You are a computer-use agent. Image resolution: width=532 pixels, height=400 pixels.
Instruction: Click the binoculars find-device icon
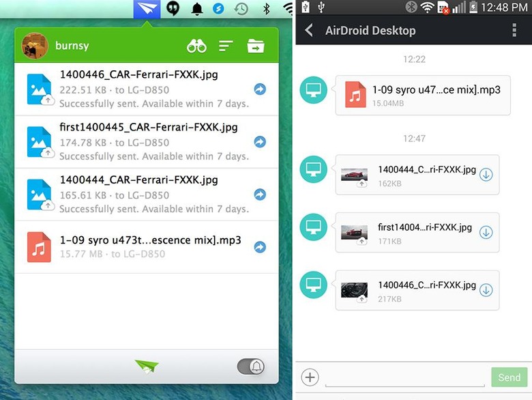tap(196, 46)
